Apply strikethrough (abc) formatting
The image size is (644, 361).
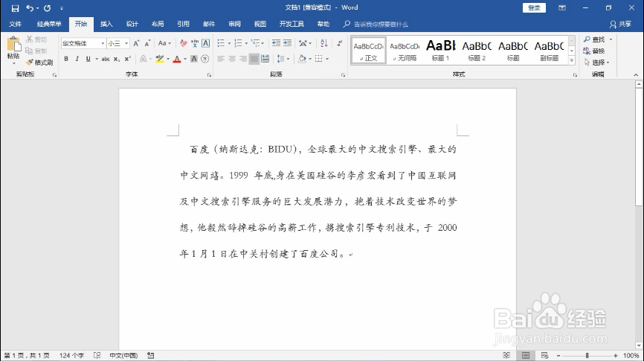106,59
